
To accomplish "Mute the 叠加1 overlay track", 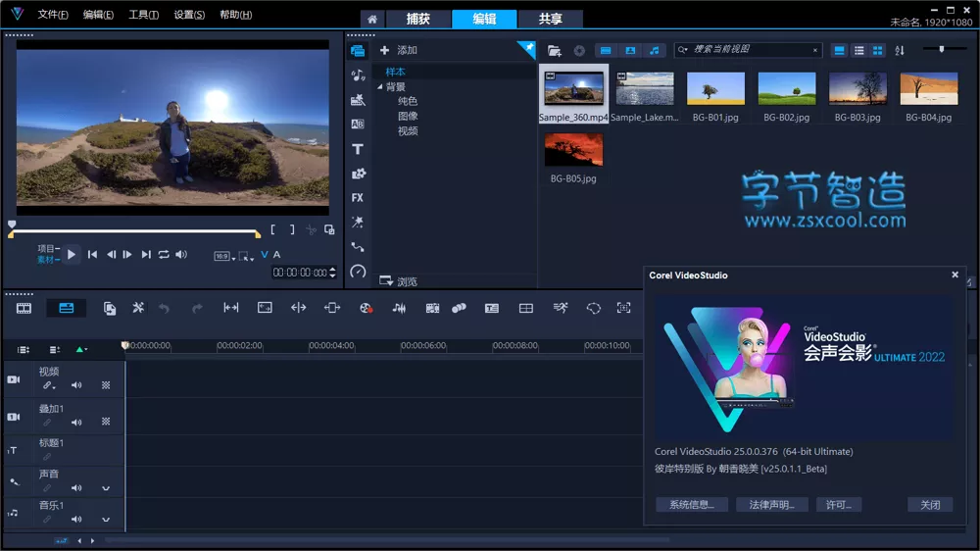I will [x=76, y=423].
